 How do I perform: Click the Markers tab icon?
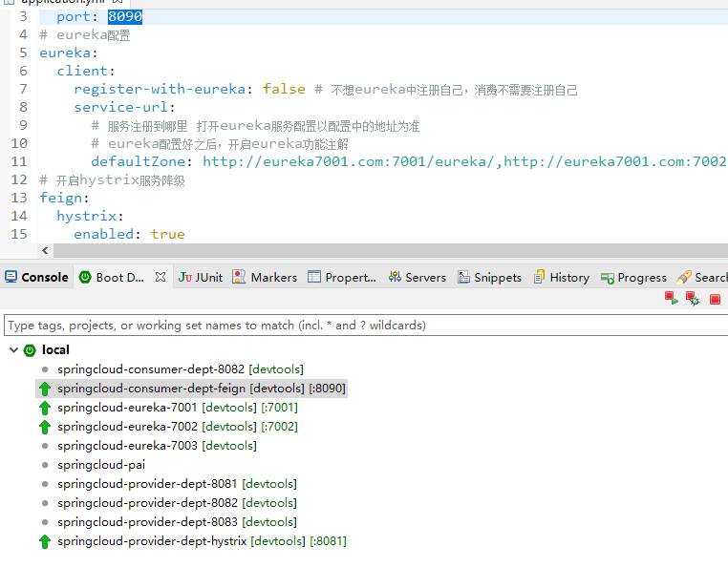point(239,277)
